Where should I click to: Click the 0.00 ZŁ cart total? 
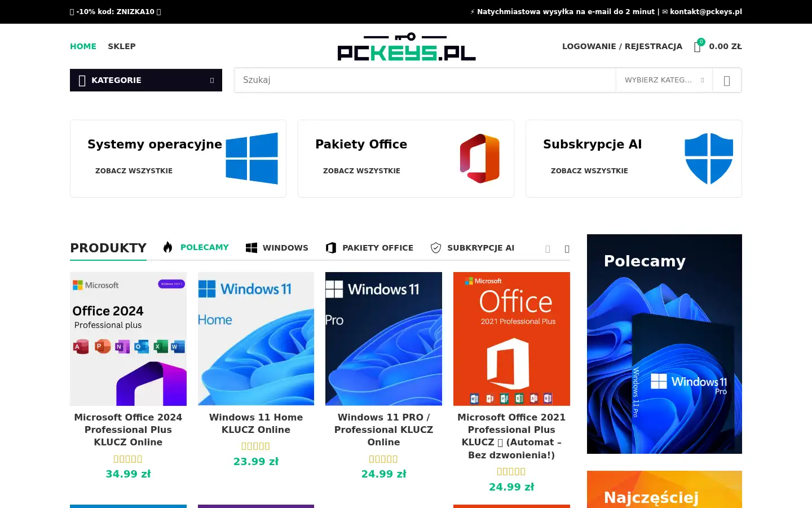(725, 46)
